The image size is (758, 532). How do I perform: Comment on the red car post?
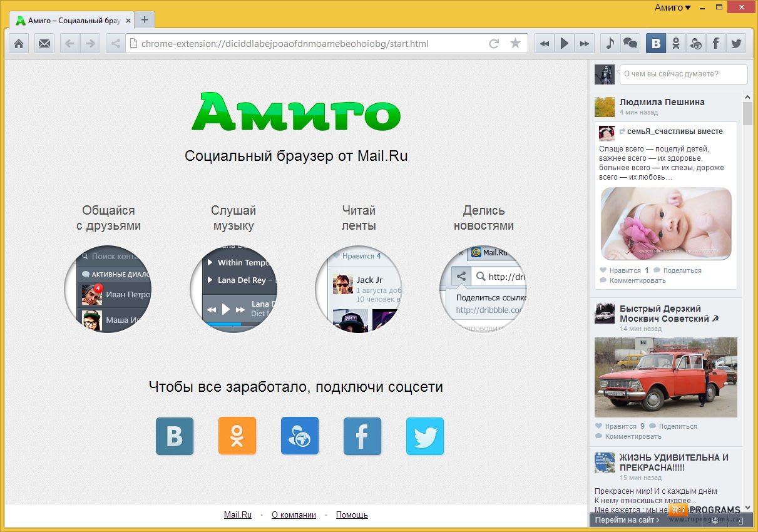628,436
